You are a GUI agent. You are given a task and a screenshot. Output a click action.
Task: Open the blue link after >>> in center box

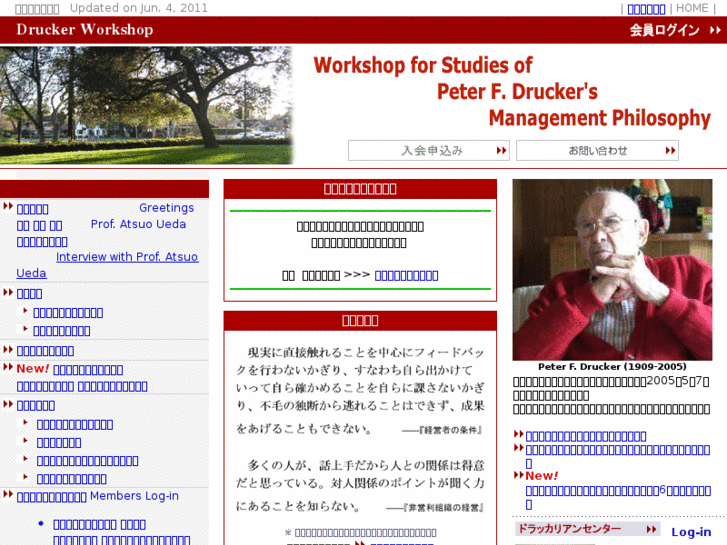[x=406, y=276]
